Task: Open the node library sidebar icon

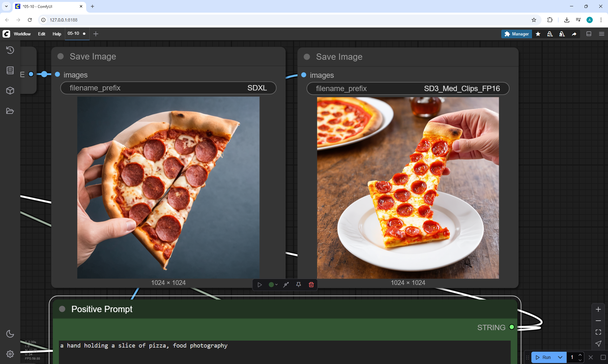Action: click(x=10, y=70)
